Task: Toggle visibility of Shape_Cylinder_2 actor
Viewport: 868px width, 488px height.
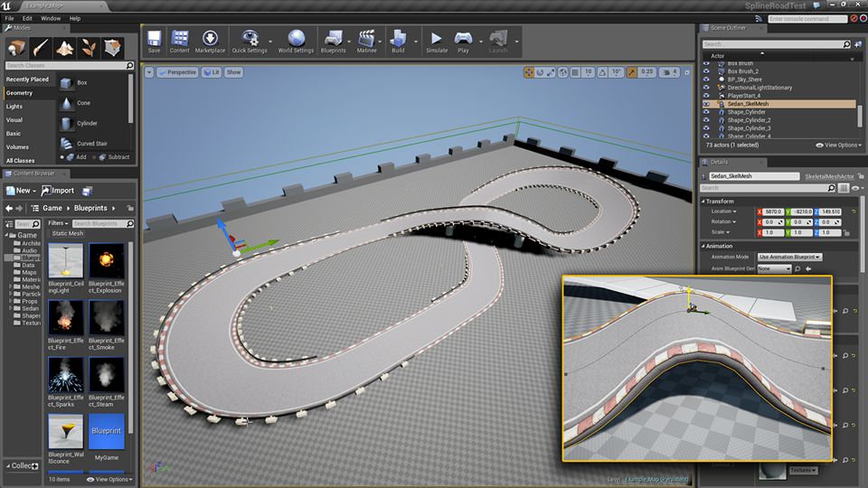Action: 706,120
